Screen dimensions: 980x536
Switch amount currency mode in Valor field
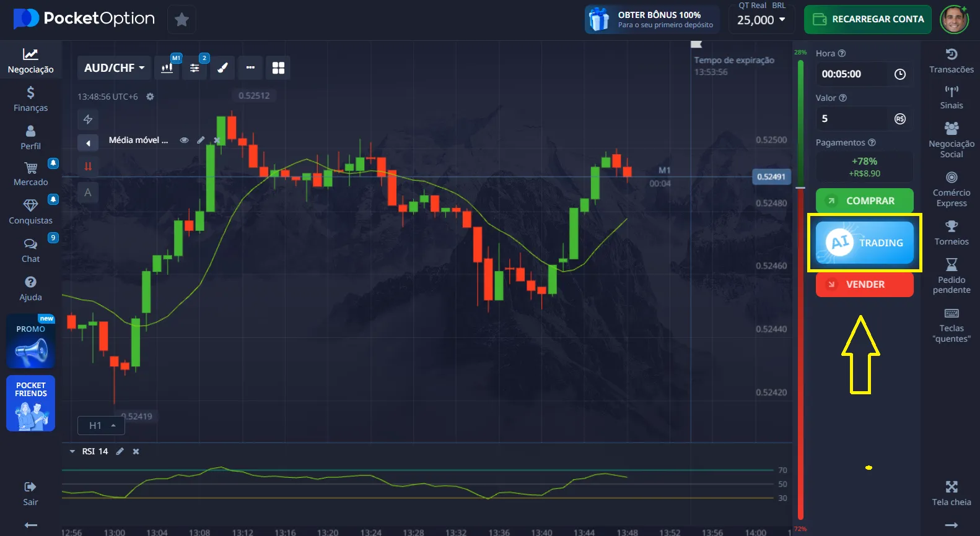pos(899,119)
